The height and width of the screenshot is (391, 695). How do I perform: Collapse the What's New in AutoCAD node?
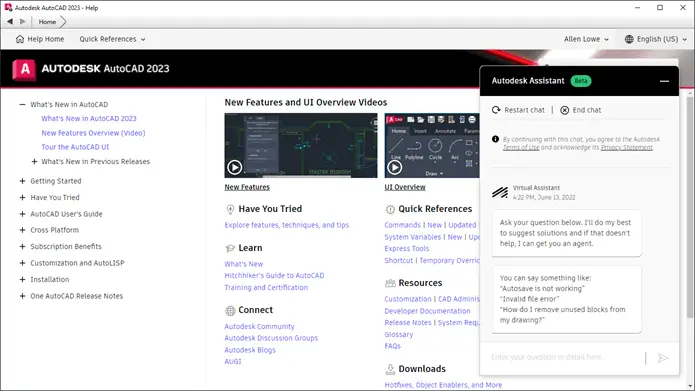pos(22,105)
